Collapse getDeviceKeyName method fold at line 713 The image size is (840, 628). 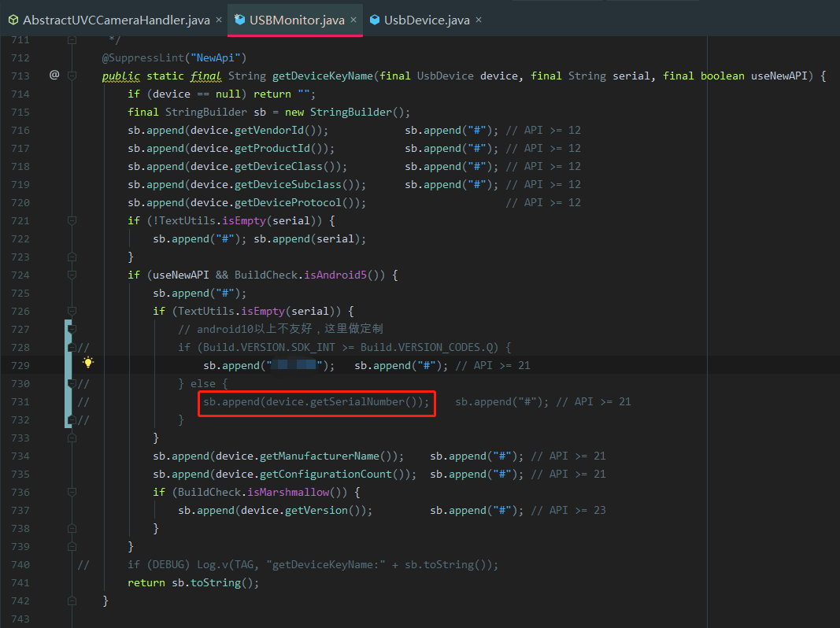[x=72, y=76]
